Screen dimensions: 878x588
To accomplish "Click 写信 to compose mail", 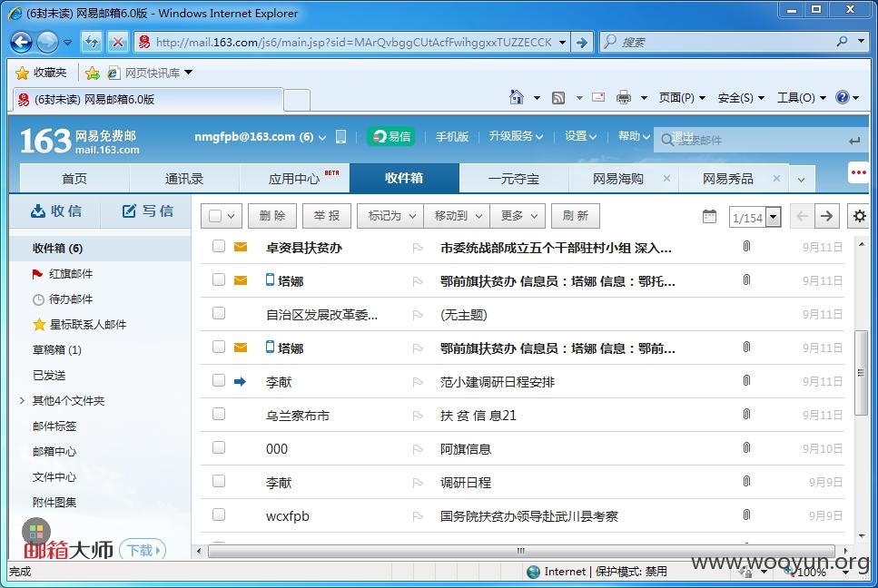I will 147,211.
